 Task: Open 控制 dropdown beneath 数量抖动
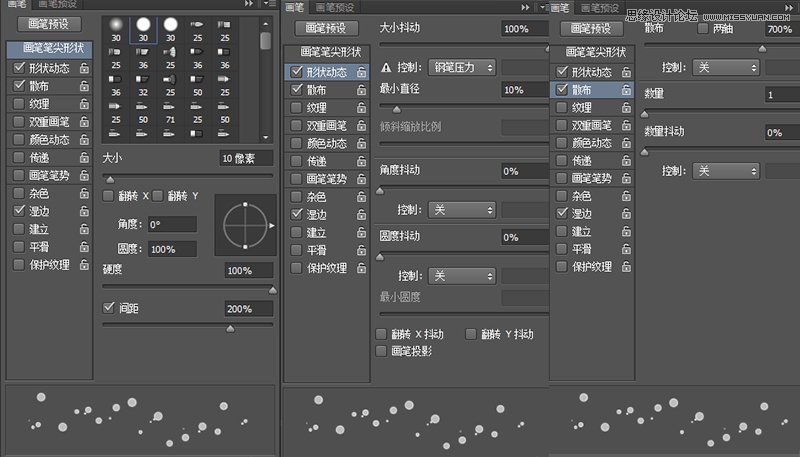(x=726, y=171)
